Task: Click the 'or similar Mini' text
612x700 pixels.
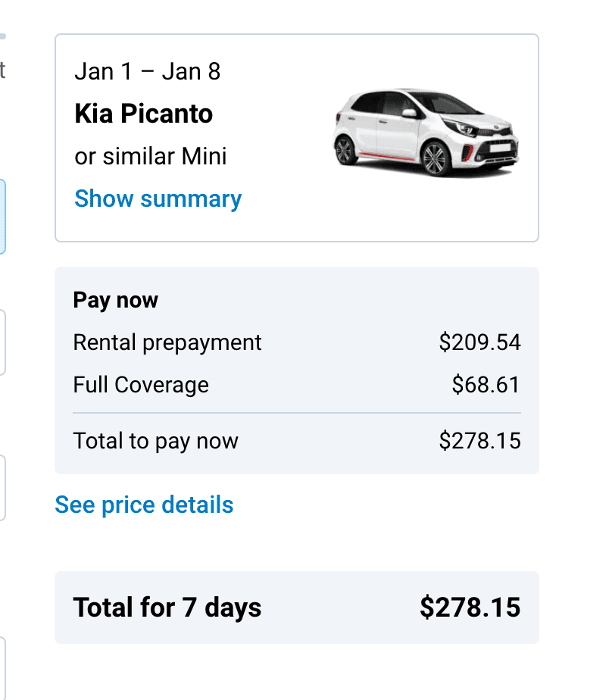Action: click(x=151, y=157)
